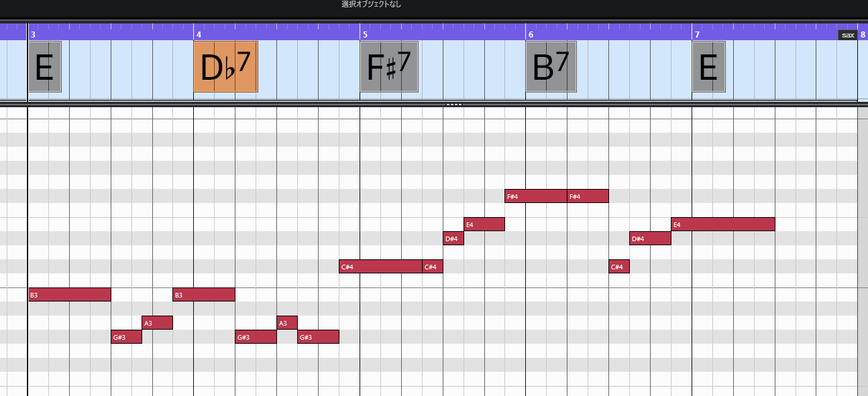868x396 pixels.
Task: Select the F♯7 chord event
Action: pyautogui.click(x=389, y=66)
